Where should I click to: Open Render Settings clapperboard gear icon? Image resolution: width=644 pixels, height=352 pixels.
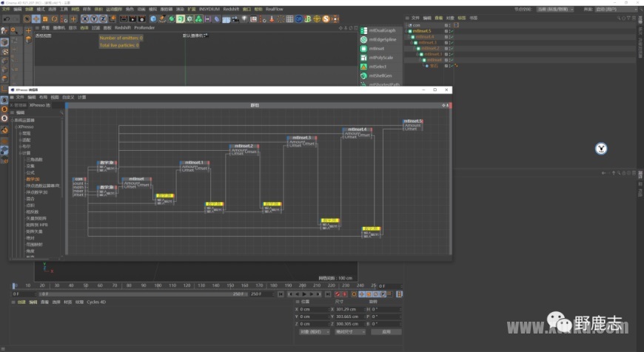(142, 19)
